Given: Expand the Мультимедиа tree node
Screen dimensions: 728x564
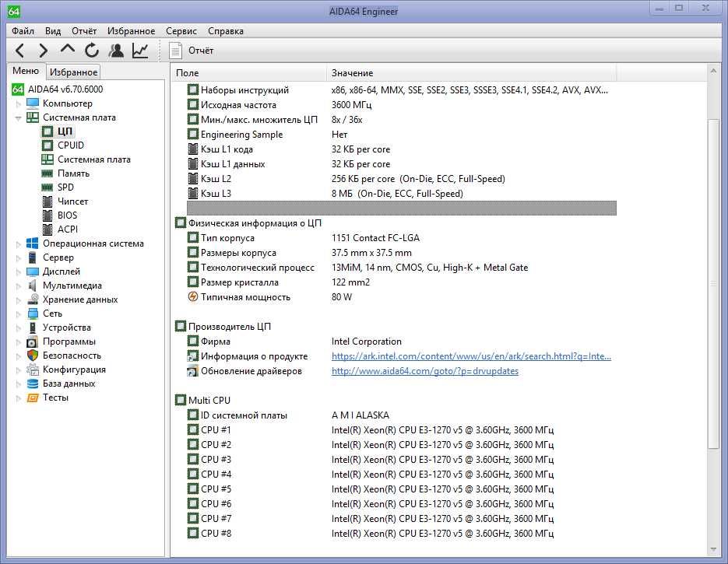Looking at the screenshot, I should [19, 286].
